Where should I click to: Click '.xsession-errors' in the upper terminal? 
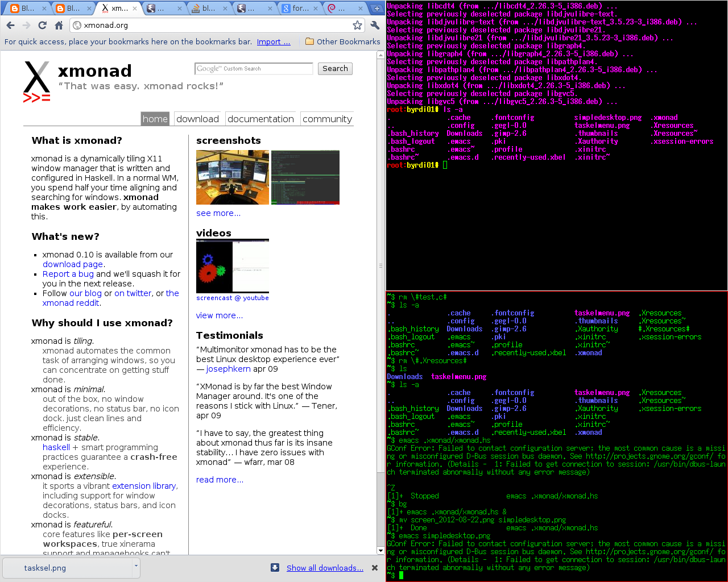[682, 142]
